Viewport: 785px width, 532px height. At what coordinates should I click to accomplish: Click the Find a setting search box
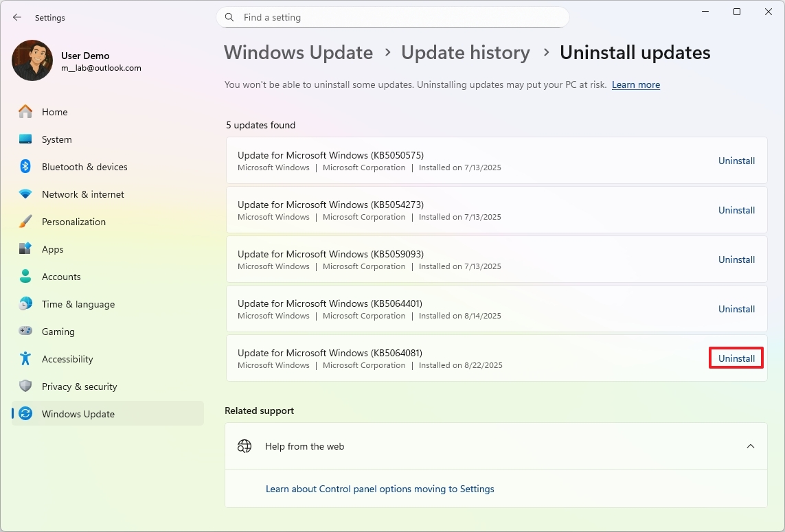(392, 17)
